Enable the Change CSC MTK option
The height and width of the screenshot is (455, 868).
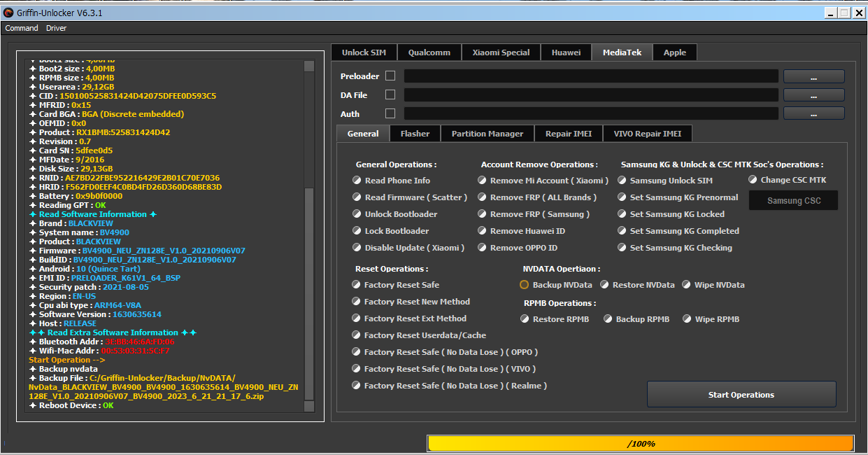pos(788,180)
